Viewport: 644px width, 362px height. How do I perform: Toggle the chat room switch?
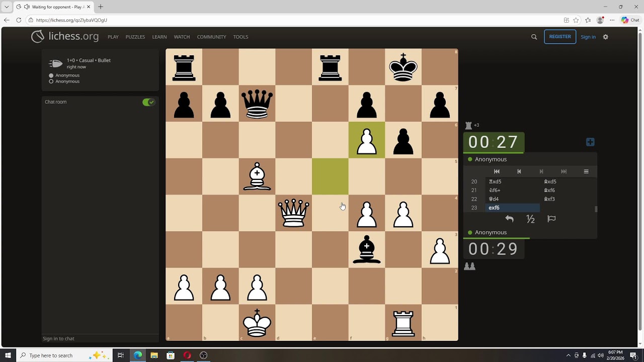click(x=148, y=102)
